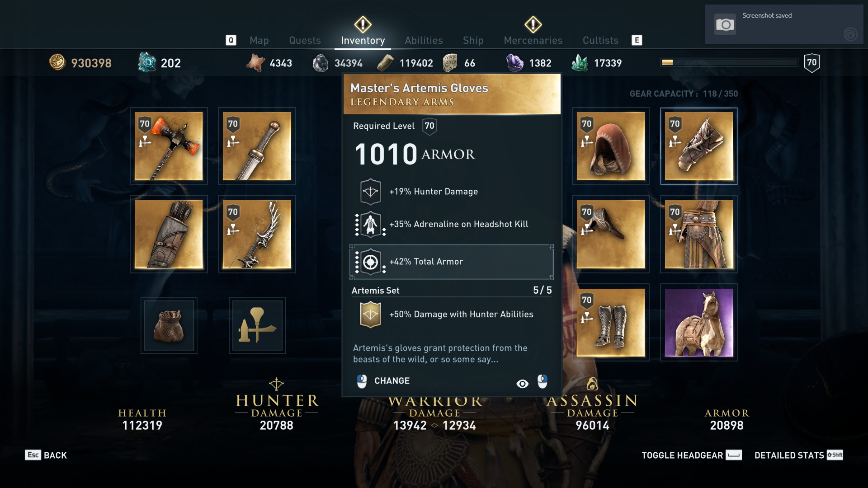Select the chest torso armor slot
868x488 pixels.
[610, 234]
